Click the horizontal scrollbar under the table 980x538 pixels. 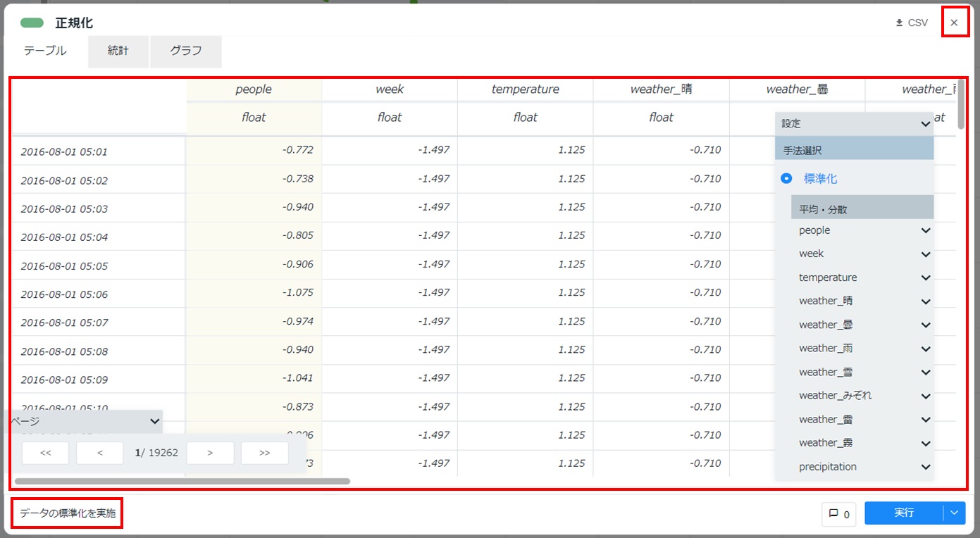click(182, 482)
